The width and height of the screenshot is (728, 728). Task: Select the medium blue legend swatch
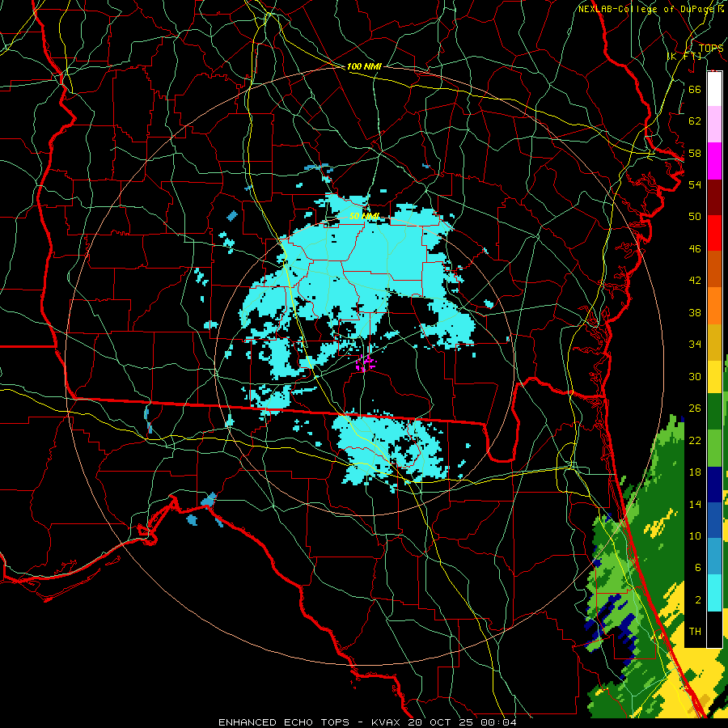pos(714,520)
